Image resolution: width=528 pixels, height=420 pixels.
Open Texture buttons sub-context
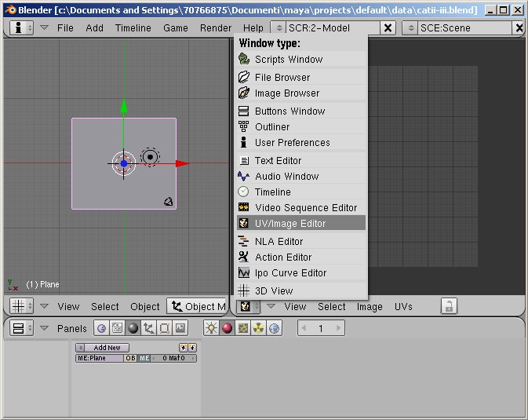coord(242,328)
